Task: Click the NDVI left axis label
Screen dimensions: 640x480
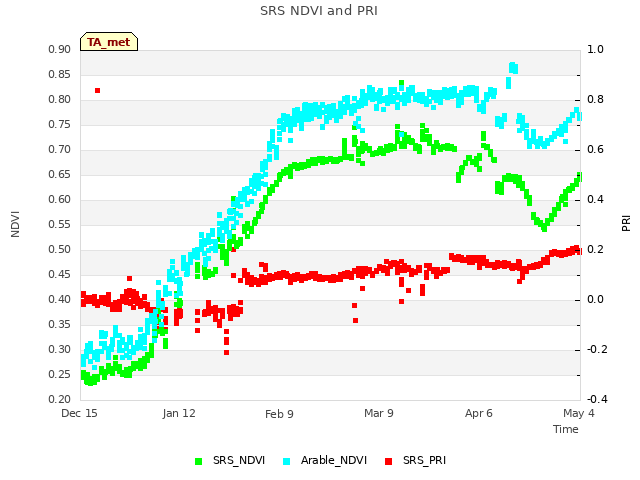Action: [15, 224]
